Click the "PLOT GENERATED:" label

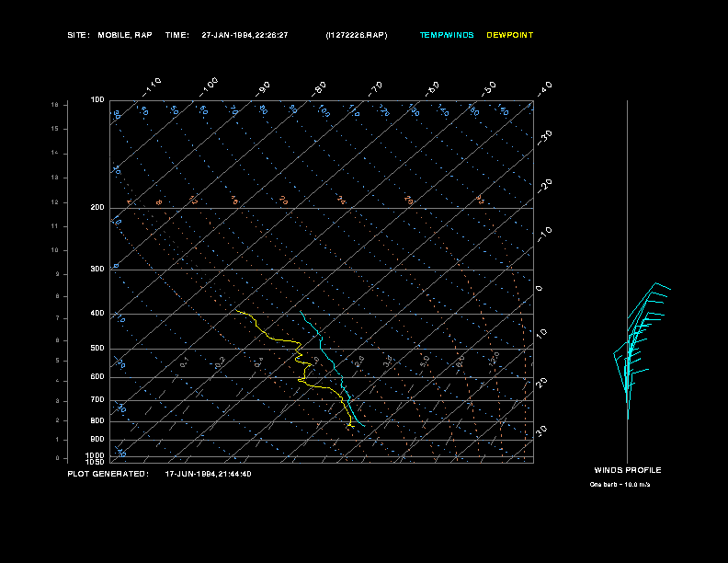tap(108, 474)
